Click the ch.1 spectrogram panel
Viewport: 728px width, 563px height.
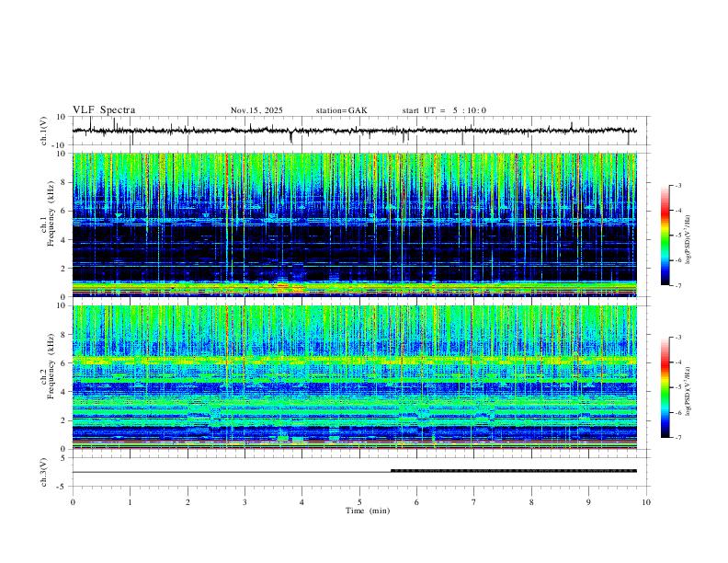[x=355, y=224]
